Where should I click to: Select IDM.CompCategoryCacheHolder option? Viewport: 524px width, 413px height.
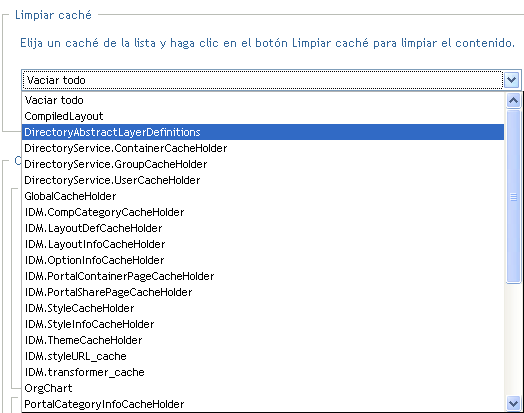(x=263, y=213)
